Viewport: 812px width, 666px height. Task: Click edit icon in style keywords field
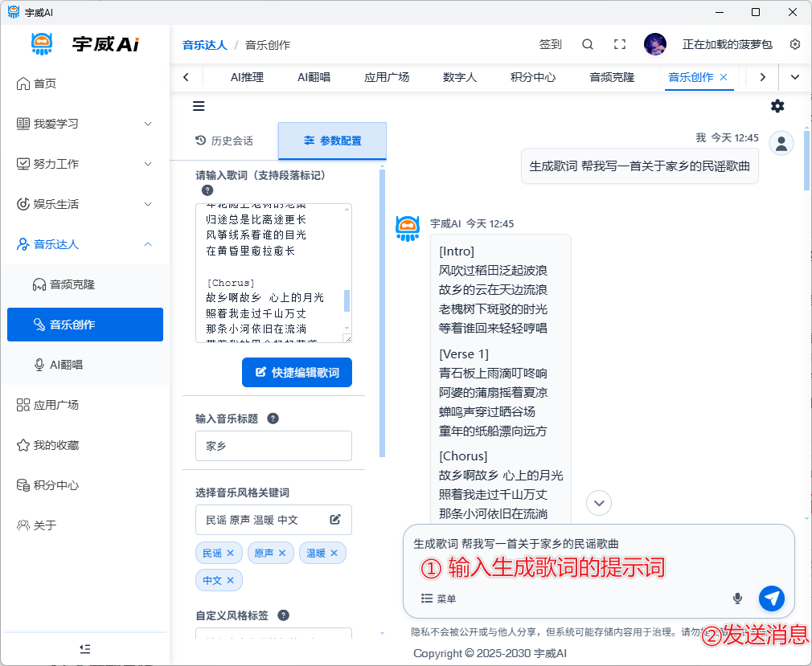pos(335,520)
